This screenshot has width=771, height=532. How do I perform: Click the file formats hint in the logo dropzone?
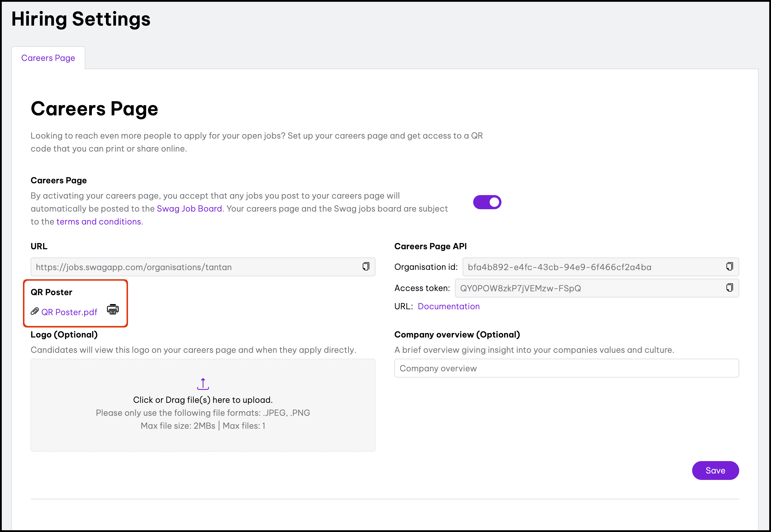click(203, 413)
